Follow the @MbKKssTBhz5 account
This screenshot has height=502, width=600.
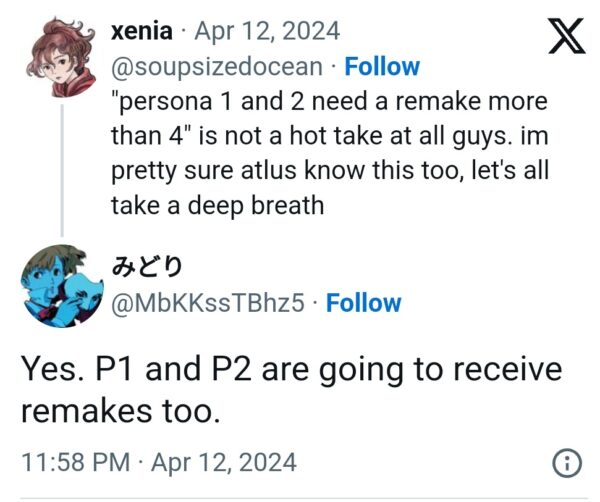pos(363,302)
